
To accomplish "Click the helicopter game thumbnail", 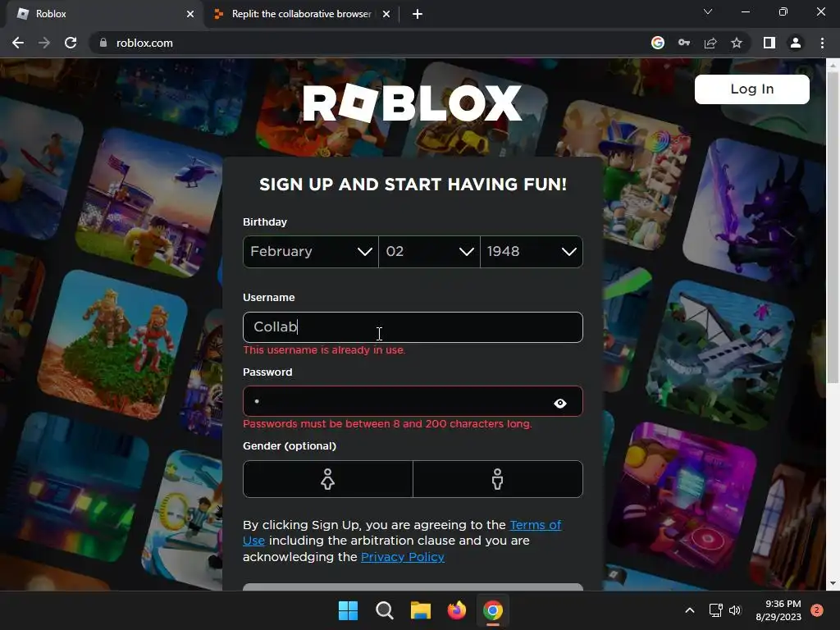I will pyautogui.click(x=150, y=201).
